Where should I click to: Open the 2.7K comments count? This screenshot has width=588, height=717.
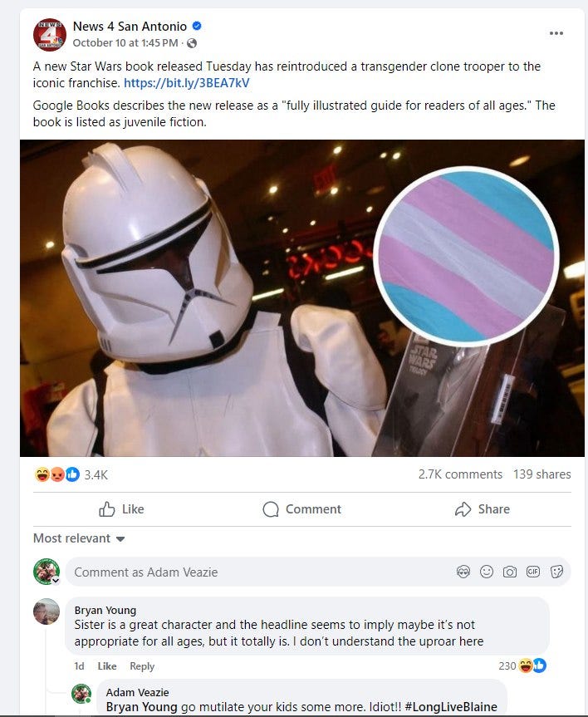(x=460, y=474)
